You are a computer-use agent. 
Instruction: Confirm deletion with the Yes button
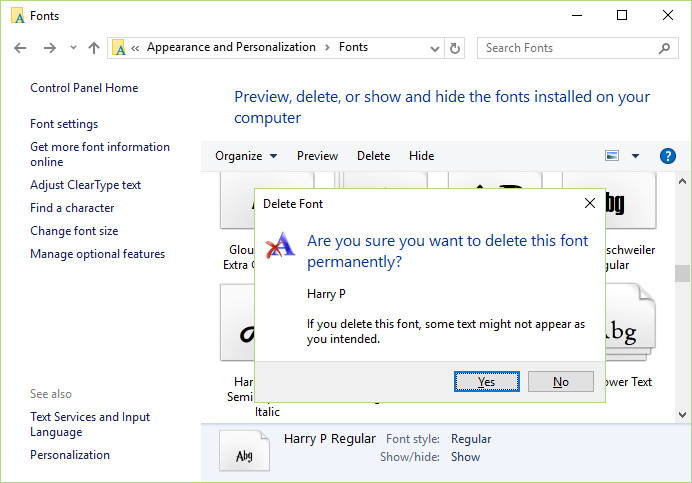pos(486,381)
